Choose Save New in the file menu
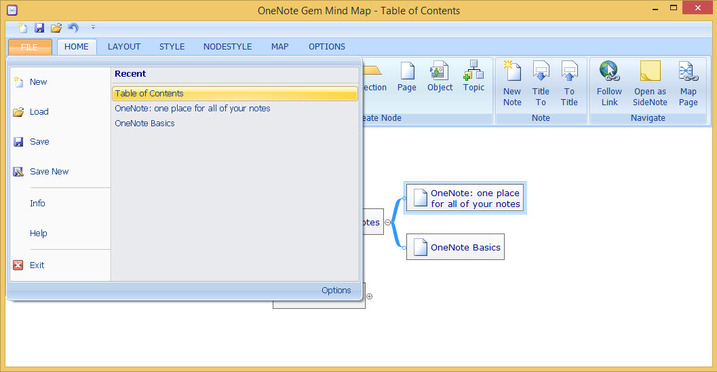Image resolution: width=717 pixels, height=372 pixels. [x=60, y=172]
